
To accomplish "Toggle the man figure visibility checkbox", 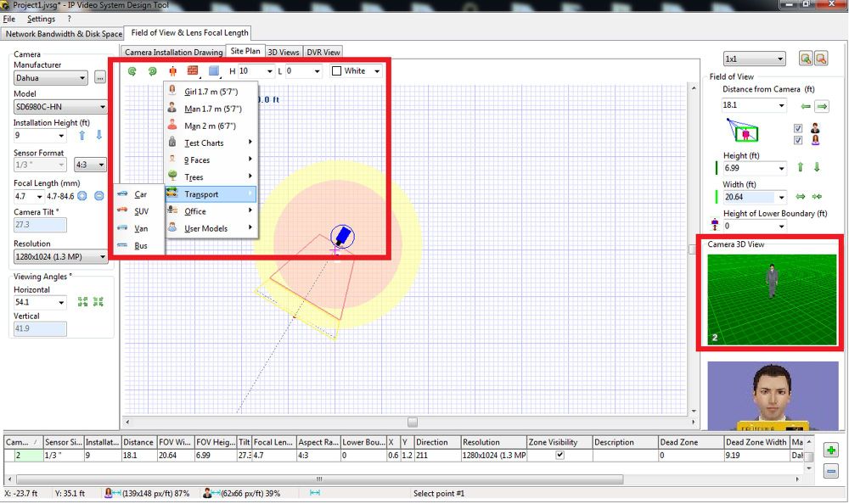I will coord(798,128).
